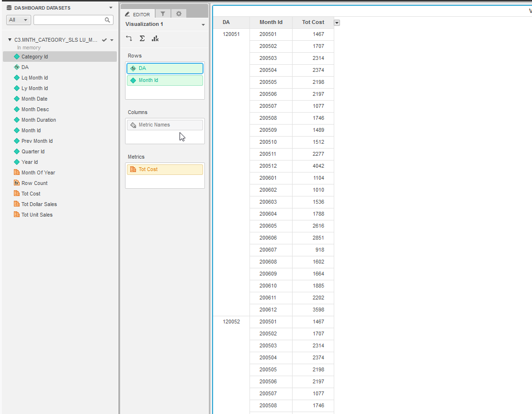Click the Tot Dollar Sales metric icon
The height and width of the screenshot is (414, 532).
(x=17, y=204)
